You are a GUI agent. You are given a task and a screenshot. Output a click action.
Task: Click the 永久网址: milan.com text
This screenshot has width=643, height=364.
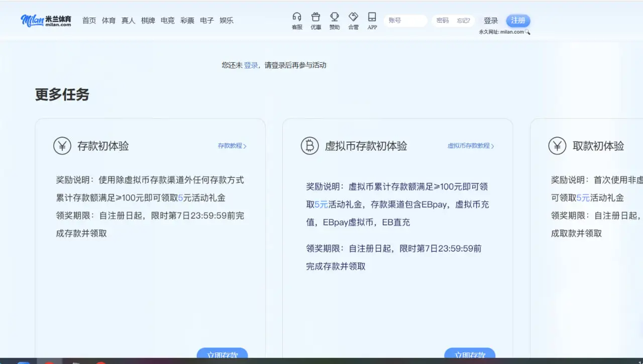pyautogui.click(x=501, y=32)
